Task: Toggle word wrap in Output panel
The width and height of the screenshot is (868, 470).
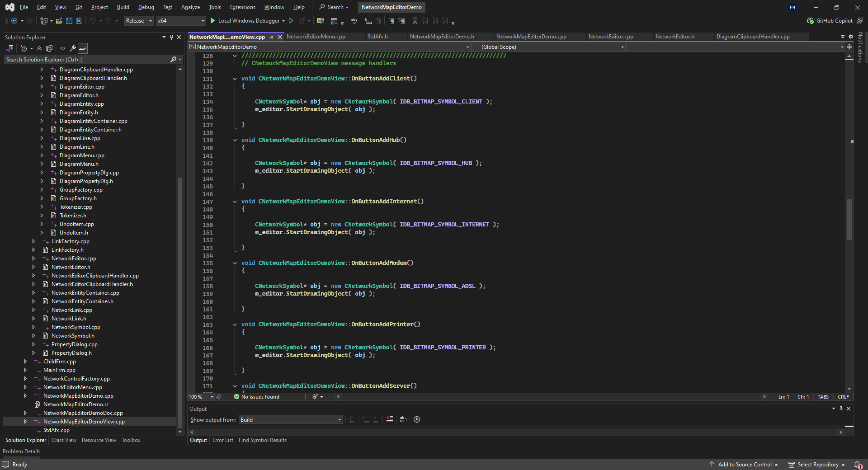Action: 403,419
